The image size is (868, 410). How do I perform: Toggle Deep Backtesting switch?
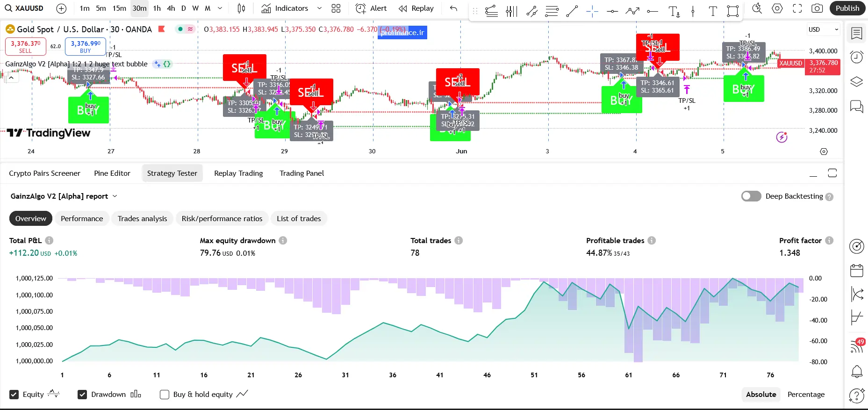coord(751,196)
